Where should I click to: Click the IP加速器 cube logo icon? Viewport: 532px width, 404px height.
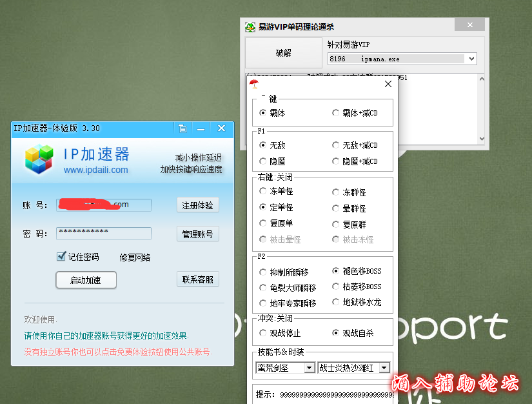click(x=39, y=158)
